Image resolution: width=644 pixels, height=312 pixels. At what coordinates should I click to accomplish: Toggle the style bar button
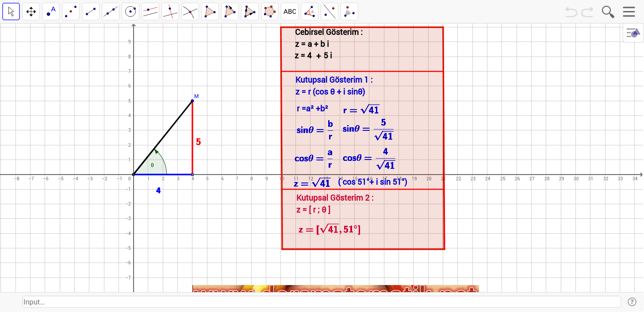pyautogui.click(x=633, y=33)
